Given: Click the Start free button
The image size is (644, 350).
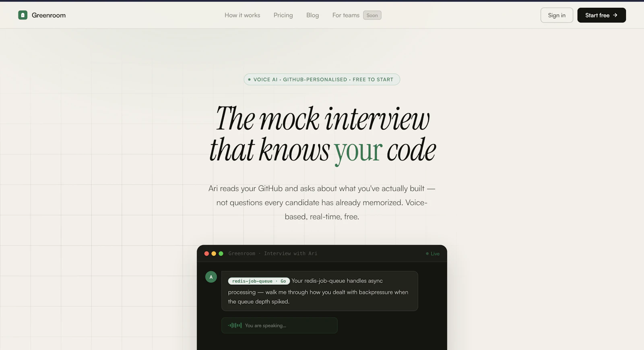Looking at the screenshot, I should coord(601,15).
